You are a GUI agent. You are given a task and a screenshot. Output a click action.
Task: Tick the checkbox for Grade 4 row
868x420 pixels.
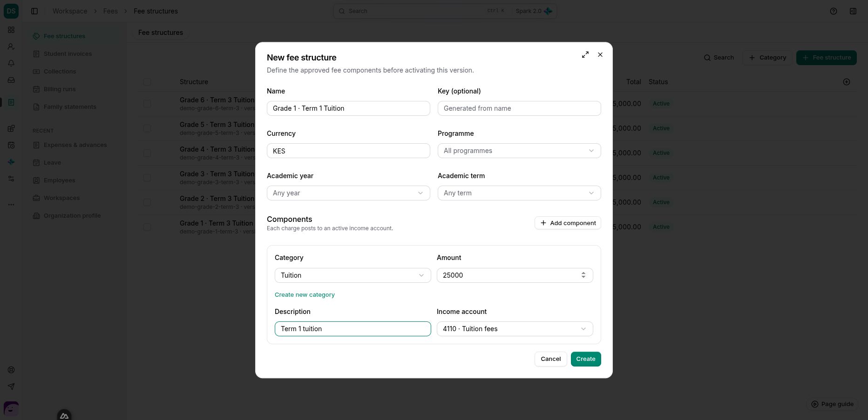pos(147,153)
